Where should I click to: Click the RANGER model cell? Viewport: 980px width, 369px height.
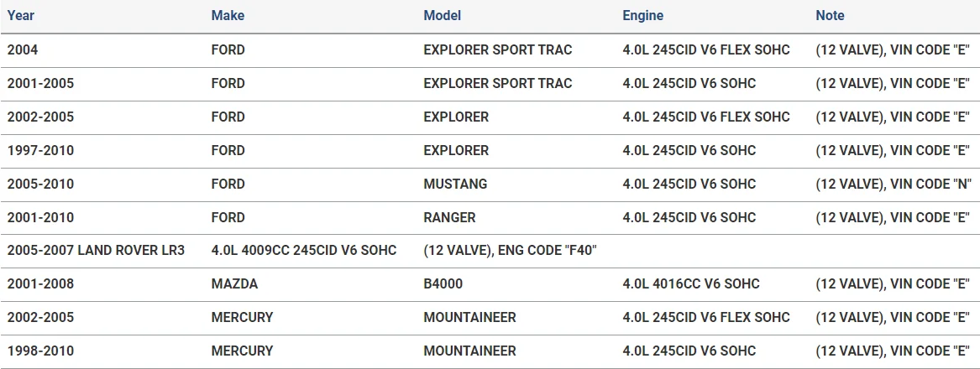click(449, 217)
